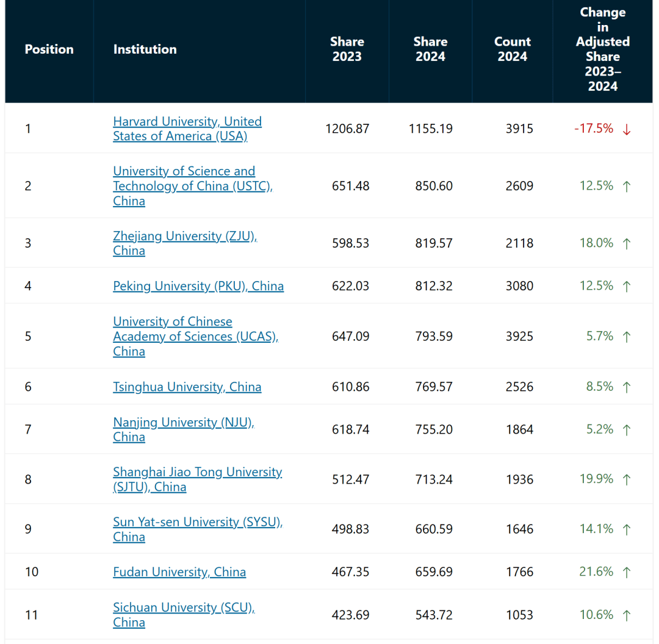Select the 659.69 share cell
The width and height of the screenshot is (659, 644).
(x=434, y=572)
